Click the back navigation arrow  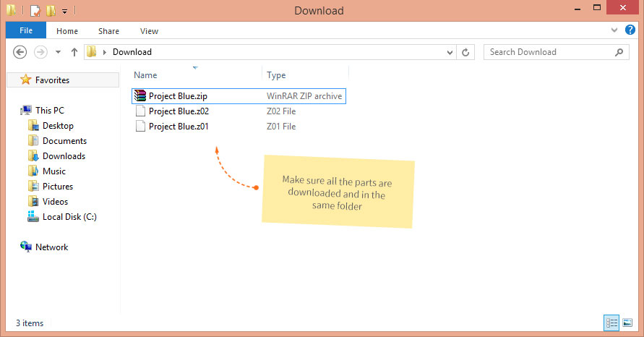click(x=20, y=52)
